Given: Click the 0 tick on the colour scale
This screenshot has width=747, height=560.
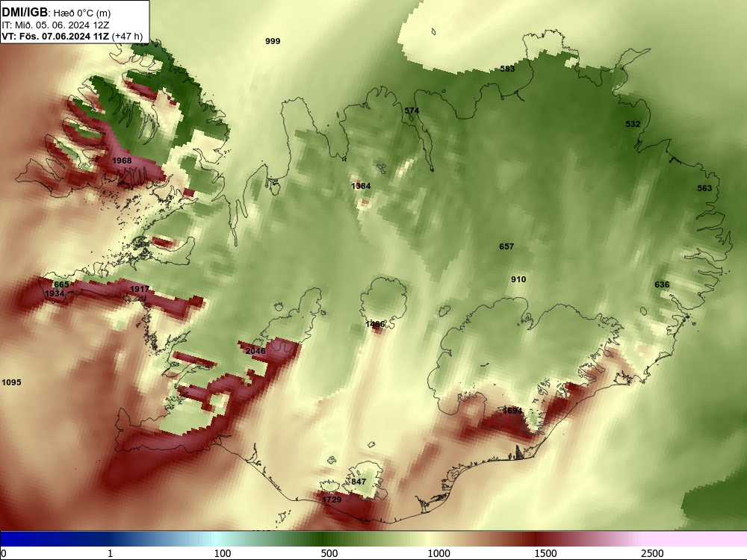Looking at the screenshot, I should click(4, 553).
